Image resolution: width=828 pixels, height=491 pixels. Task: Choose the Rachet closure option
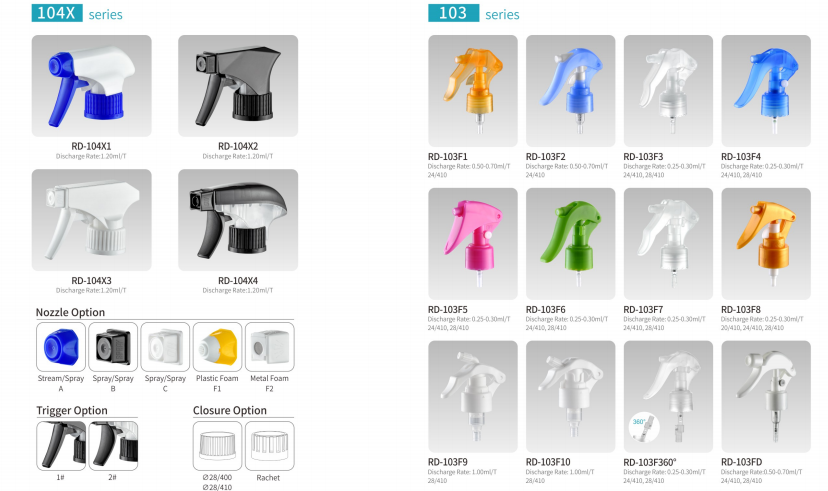click(270, 446)
